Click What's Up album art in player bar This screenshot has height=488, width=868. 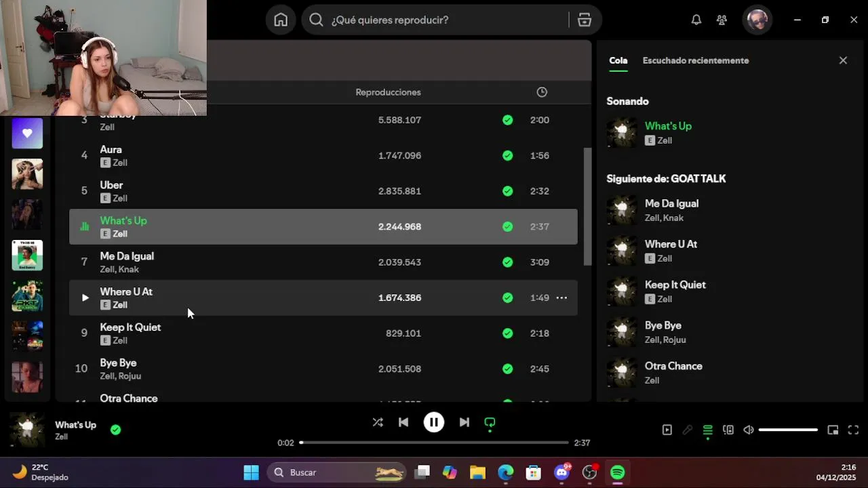pyautogui.click(x=27, y=430)
